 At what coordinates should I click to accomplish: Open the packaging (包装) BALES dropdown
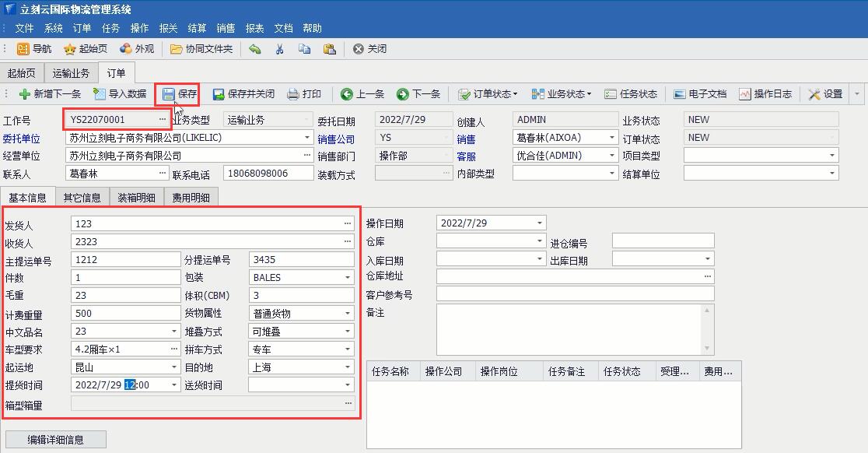(348, 278)
